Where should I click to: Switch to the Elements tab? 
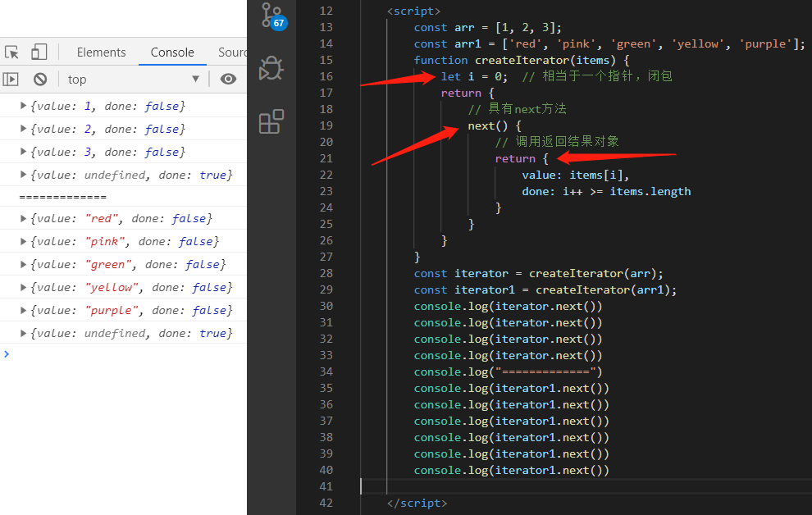[x=101, y=52]
